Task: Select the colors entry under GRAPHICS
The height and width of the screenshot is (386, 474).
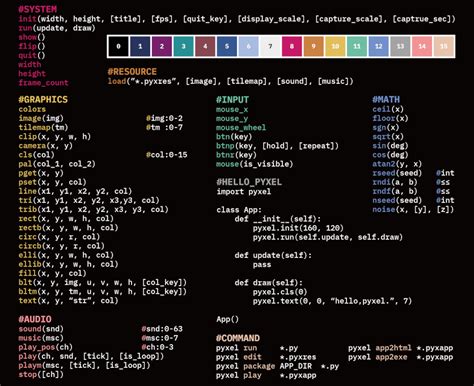Action: [32, 109]
